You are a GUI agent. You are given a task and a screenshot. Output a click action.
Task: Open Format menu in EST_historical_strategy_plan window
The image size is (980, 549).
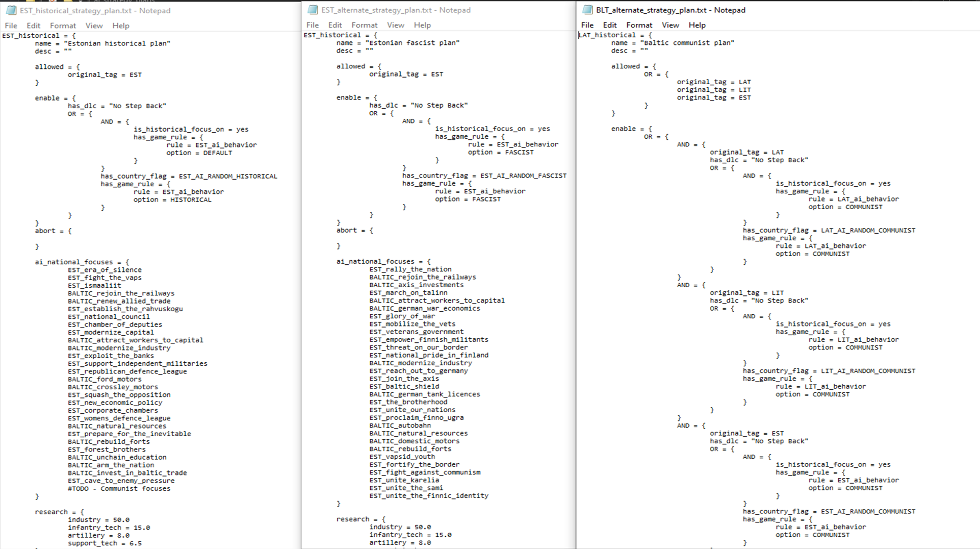click(x=63, y=26)
